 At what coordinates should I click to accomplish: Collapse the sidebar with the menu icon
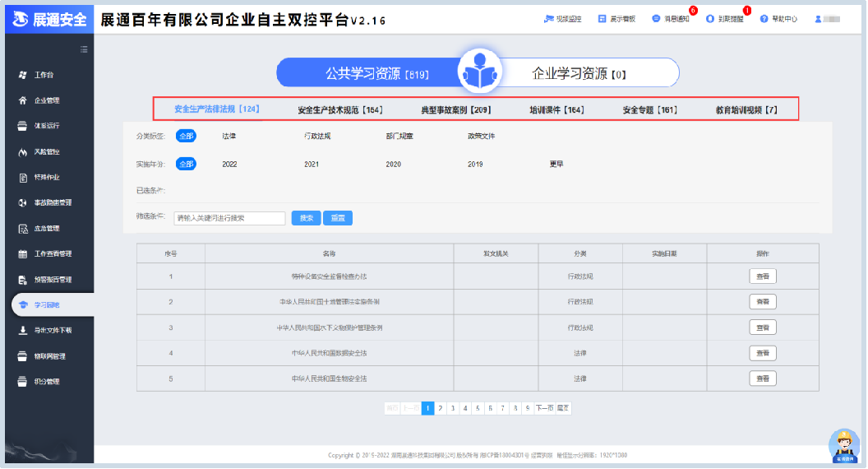pyautogui.click(x=83, y=49)
